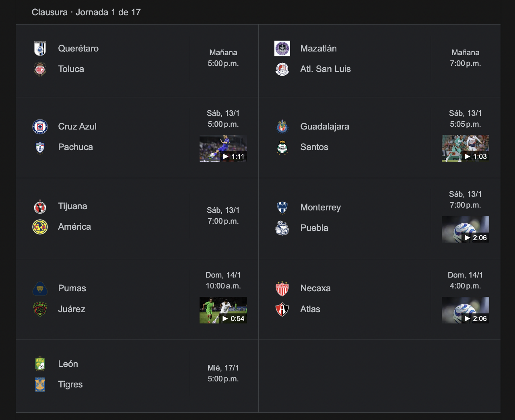515x420 pixels.
Task: Open the Atl. San Luis team link
Action: 325,69
